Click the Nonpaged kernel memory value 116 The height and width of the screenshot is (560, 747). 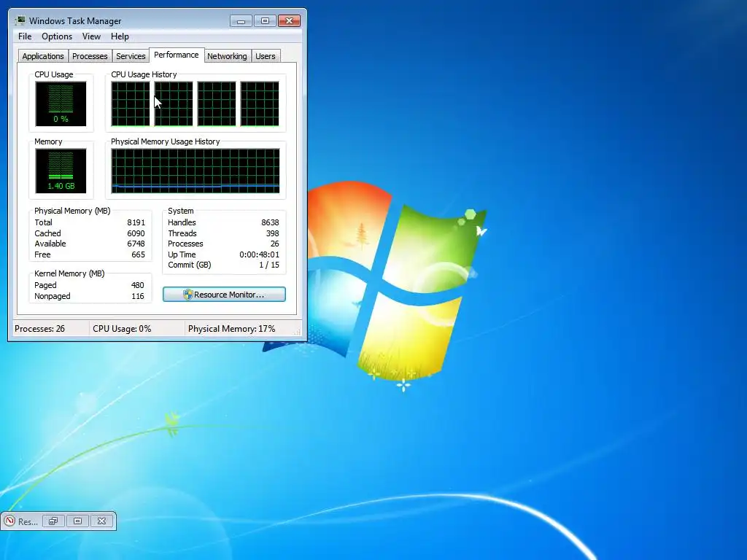point(138,296)
